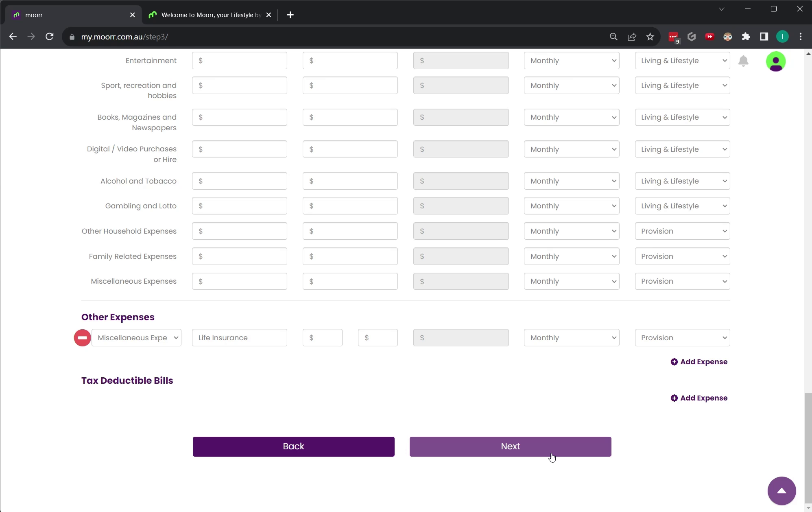This screenshot has width=812, height=512.
Task: Click the Back button
Action: (293, 446)
